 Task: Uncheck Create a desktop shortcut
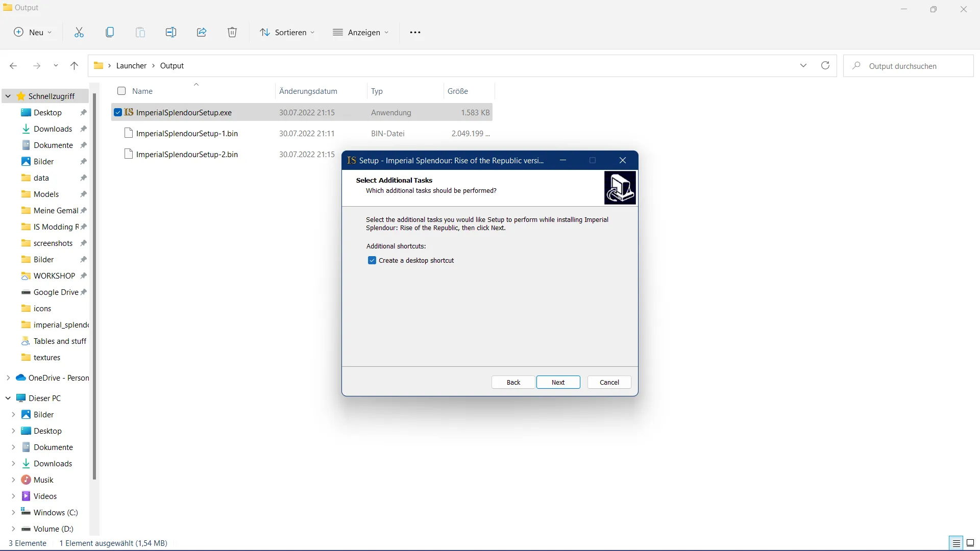click(372, 260)
